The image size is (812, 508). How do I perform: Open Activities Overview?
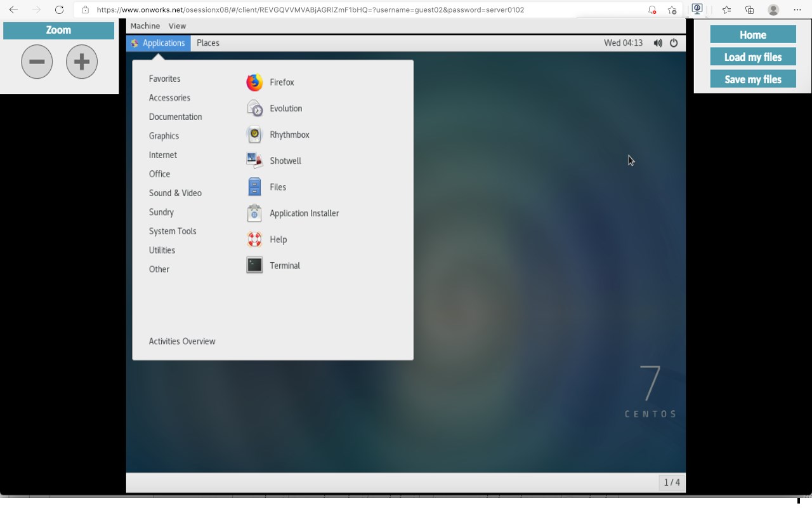point(182,342)
